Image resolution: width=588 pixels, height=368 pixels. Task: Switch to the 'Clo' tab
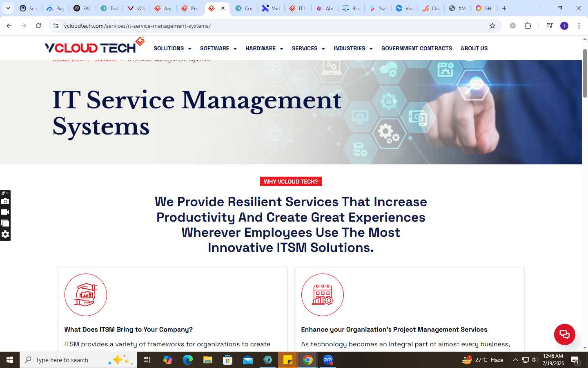pyautogui.click(x=431, y=8)
